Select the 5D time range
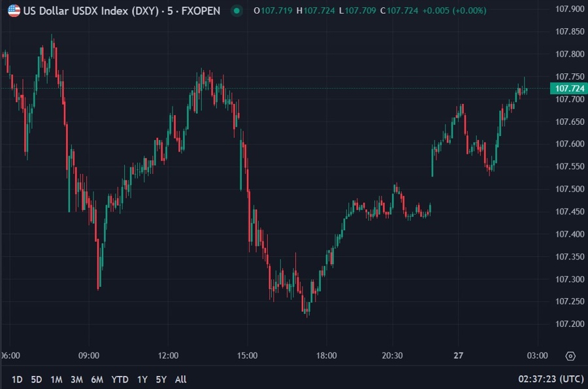Screen dimensions: 588x389 37,380
